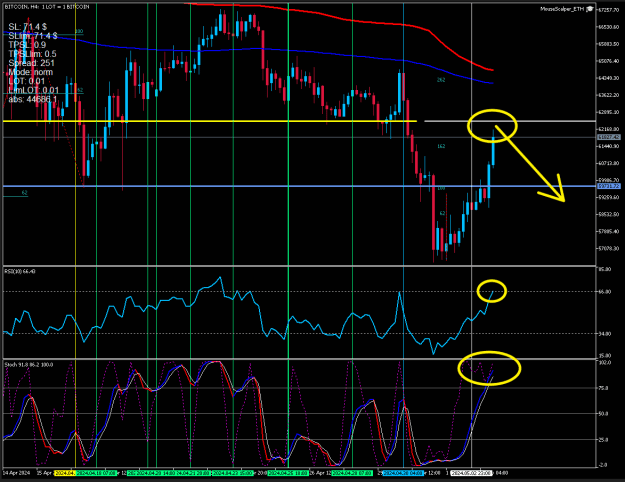Click the 102.0 level on Stoch scale
Image resolution: width=625 pixels, height=482 pixels.
coord(605,362)
